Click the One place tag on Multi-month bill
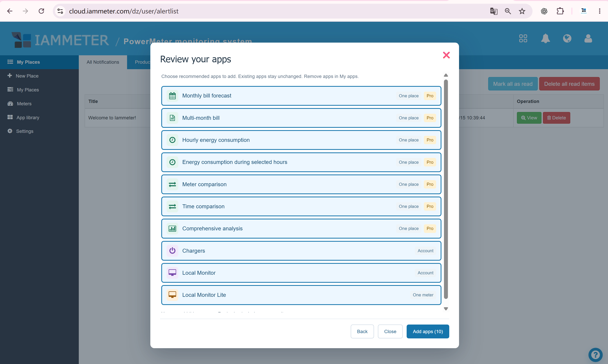Viewport: 608px width, 364px height. point(409,118)
